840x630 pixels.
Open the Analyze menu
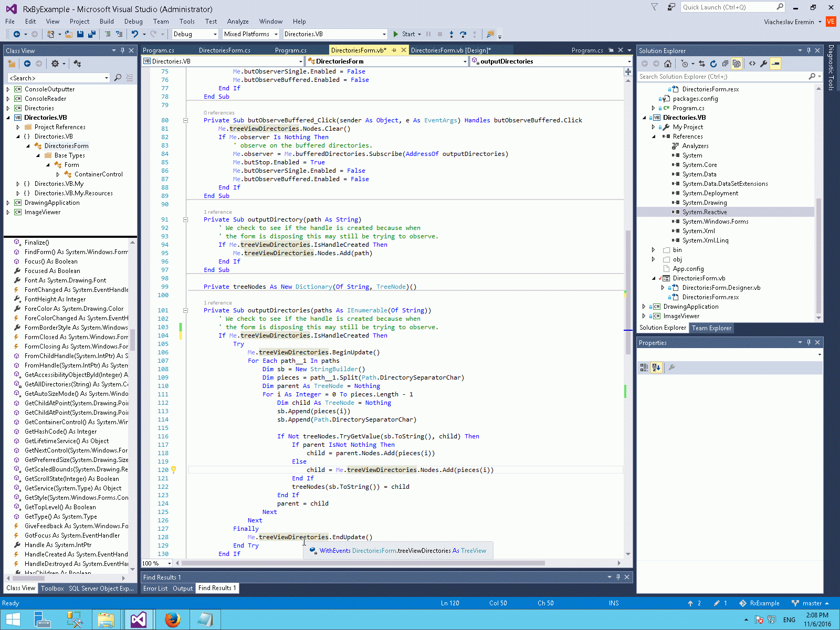[x=238, y=22]
